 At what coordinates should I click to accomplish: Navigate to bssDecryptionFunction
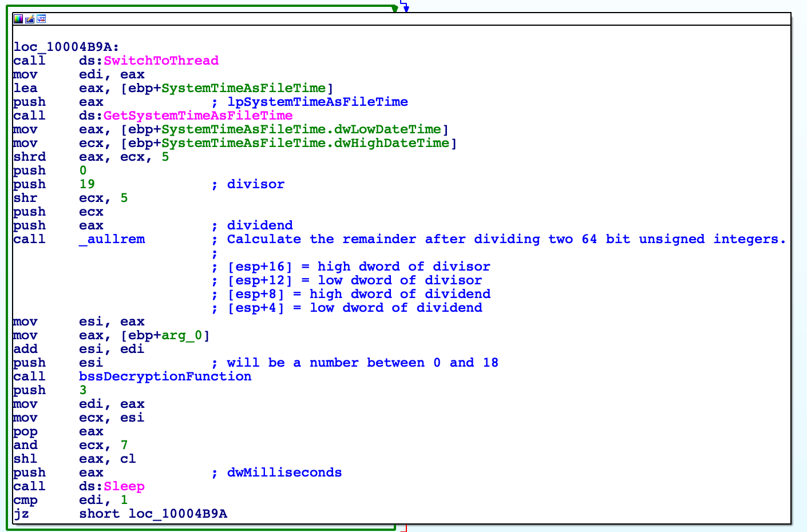click(x=165, y=376)
